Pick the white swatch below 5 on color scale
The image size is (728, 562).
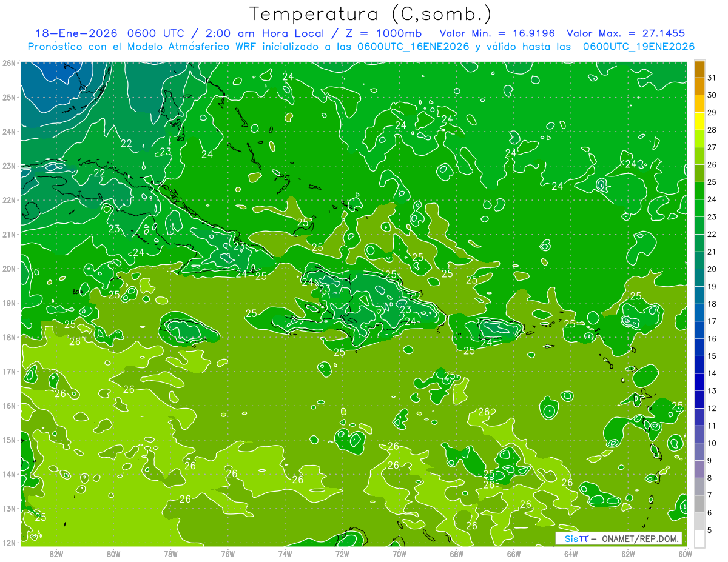(x=699, y=538)
